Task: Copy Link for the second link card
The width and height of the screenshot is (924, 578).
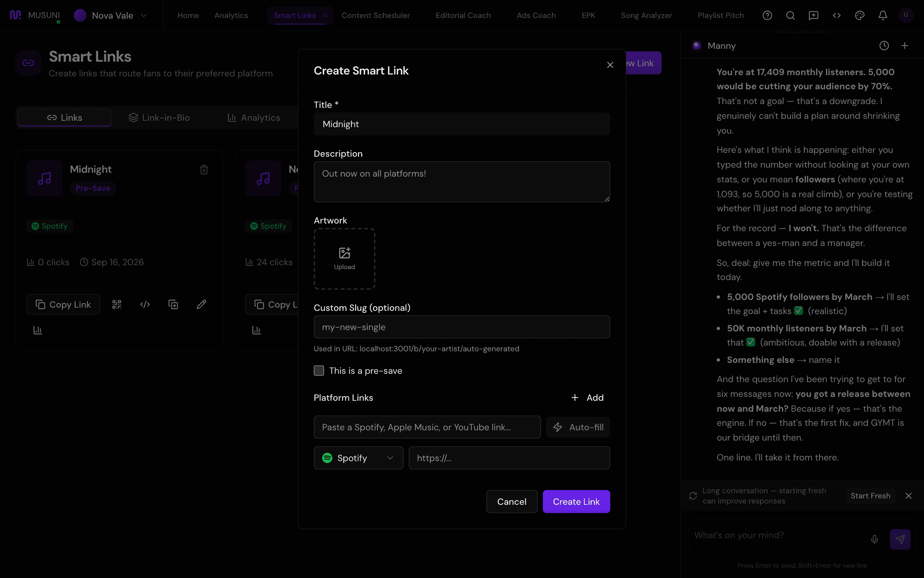Action: point(272,304)
